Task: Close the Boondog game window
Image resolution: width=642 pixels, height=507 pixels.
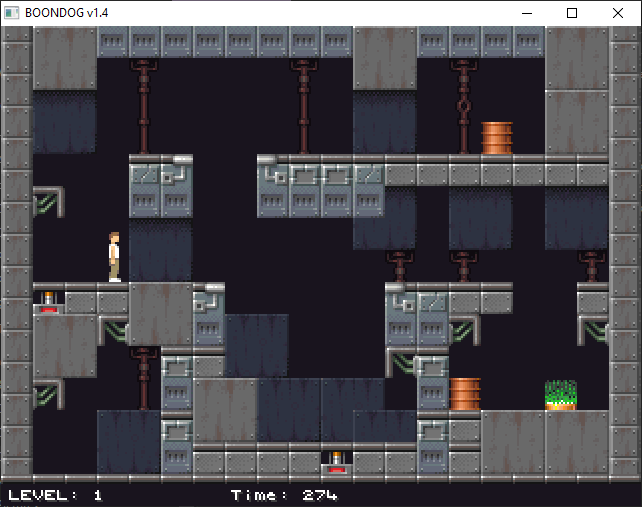Action: 618,13
